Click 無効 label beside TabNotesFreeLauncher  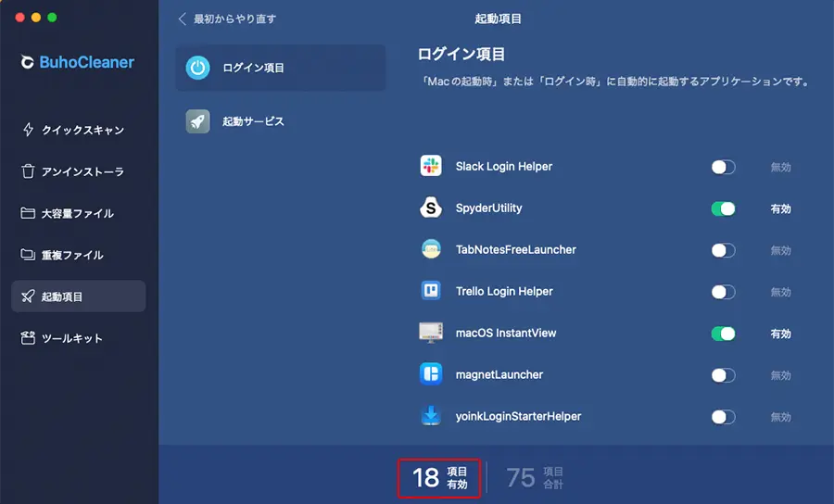click(x=781, y=250)
